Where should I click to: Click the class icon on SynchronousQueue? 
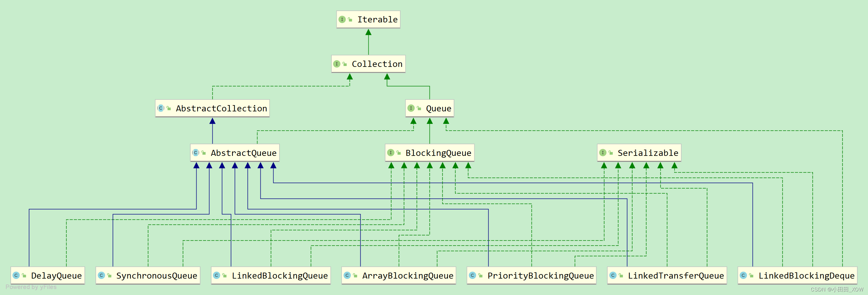point(101,275)
